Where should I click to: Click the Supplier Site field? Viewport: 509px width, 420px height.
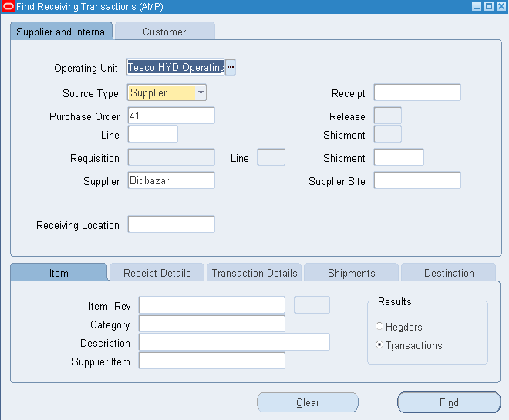click(x=417, y=180)
